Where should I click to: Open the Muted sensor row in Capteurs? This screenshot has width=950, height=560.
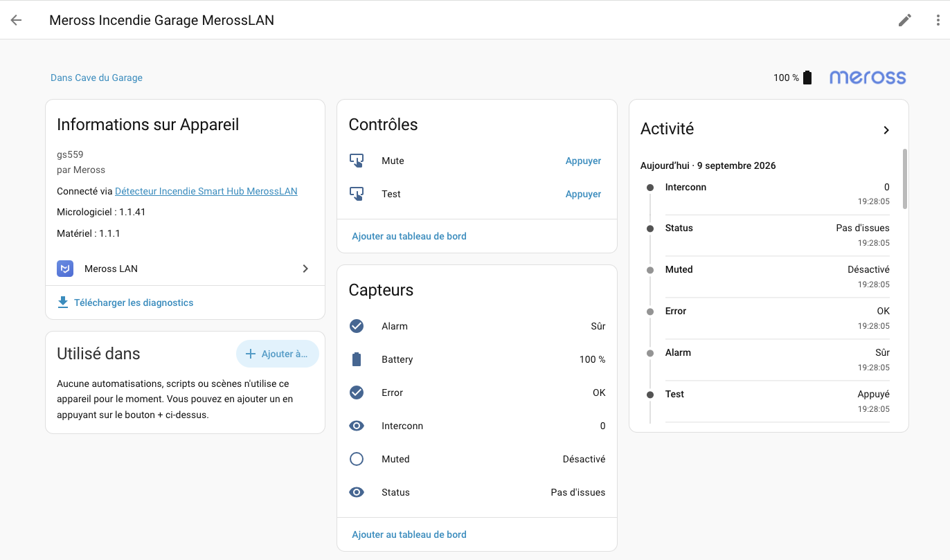[x=477, y=459]
